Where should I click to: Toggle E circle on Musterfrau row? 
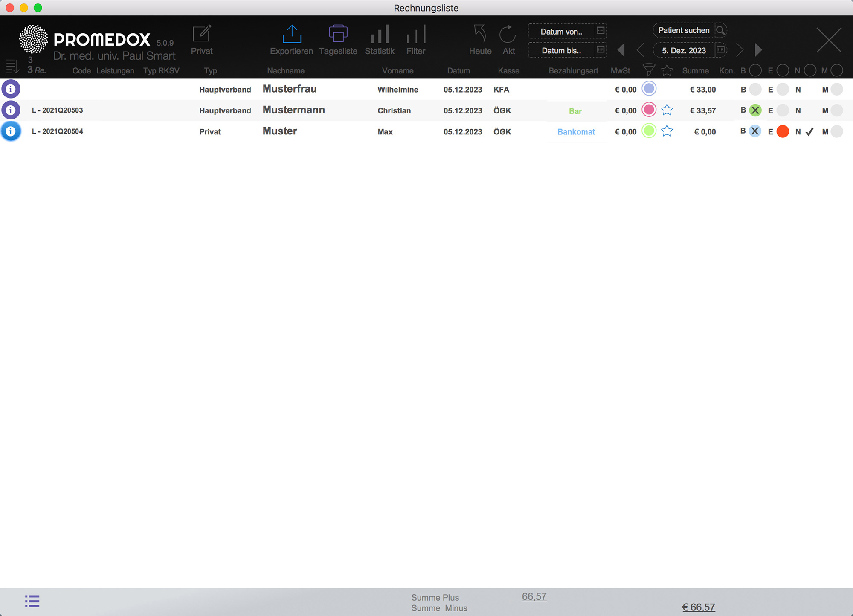783,89
